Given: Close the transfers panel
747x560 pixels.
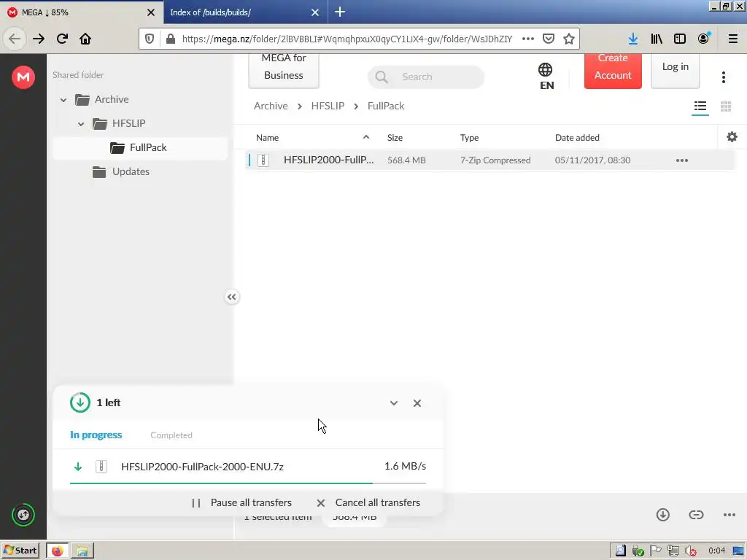Looking at the screenshot, I should (417, 403).
